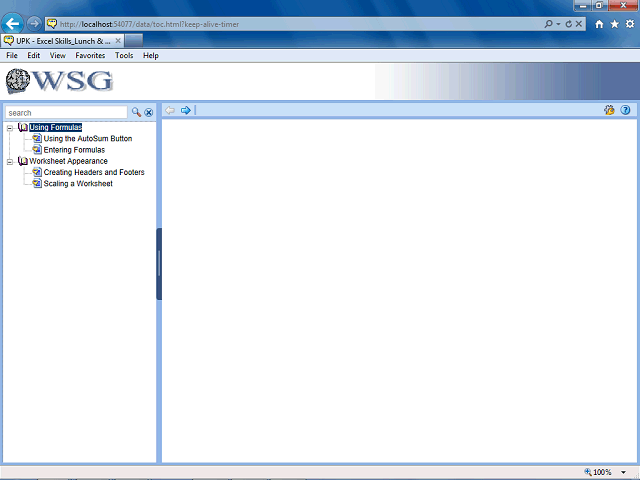Open the Tools menu
Viewport: 640px width, 480px height.
pos(124,56)
